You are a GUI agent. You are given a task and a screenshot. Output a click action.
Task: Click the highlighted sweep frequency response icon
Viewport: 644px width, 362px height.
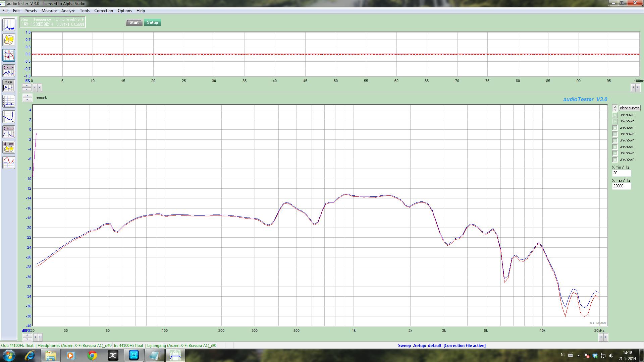click(x=9, y=55)
